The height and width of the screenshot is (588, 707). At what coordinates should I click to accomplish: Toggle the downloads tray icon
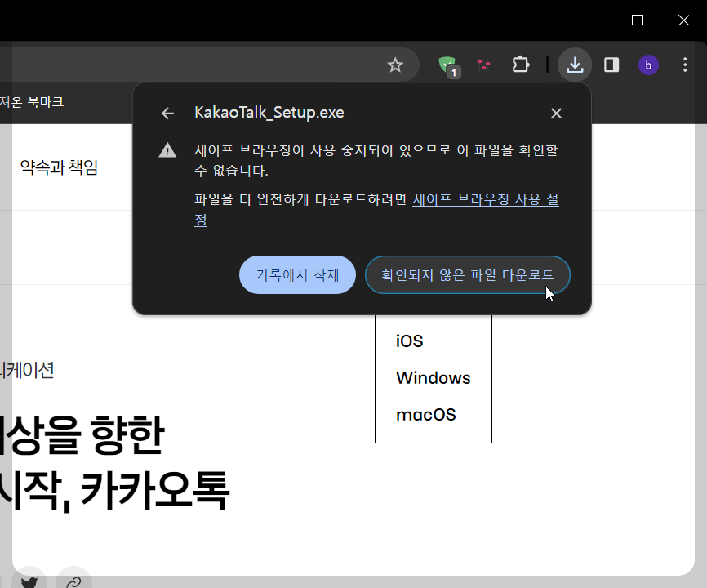pos(575,65)
